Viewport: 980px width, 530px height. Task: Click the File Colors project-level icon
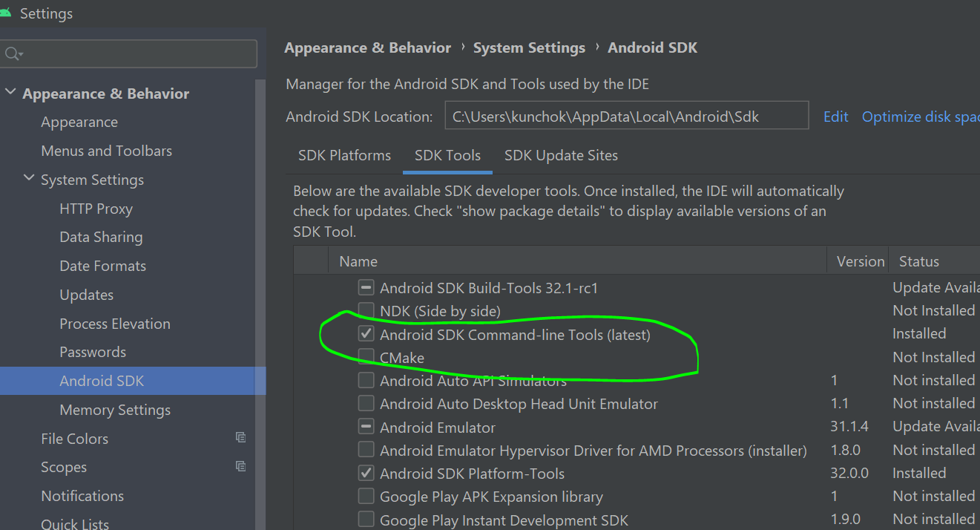pyautogui.click(x=240, y=438)
